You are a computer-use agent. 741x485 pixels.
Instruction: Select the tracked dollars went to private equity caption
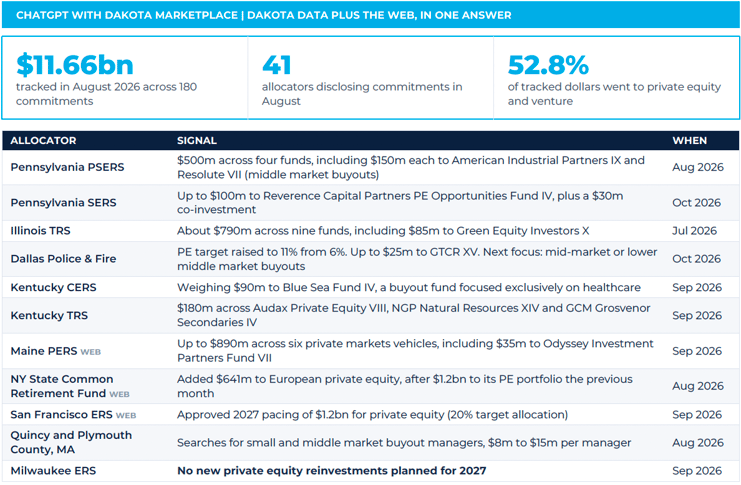coord(614,94)
